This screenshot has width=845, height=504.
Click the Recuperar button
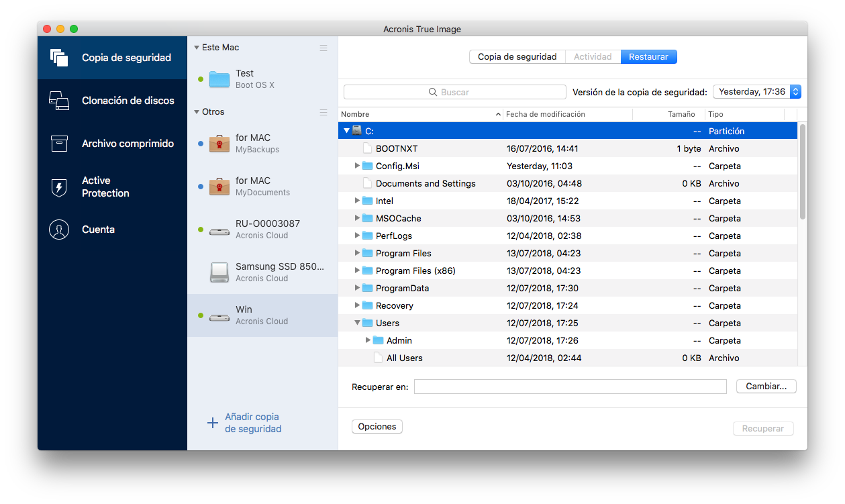click(x=763, y=428)
